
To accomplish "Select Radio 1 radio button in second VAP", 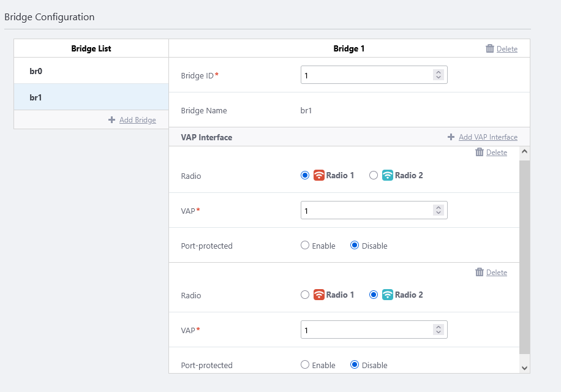I will coord(305,295).
